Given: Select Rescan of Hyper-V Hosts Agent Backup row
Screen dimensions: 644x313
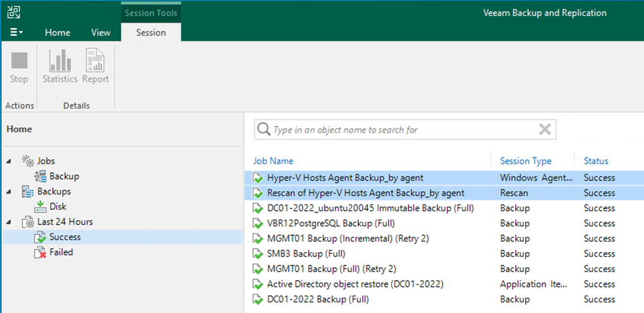Looking at the screenshot, I should tap(444, 193).
